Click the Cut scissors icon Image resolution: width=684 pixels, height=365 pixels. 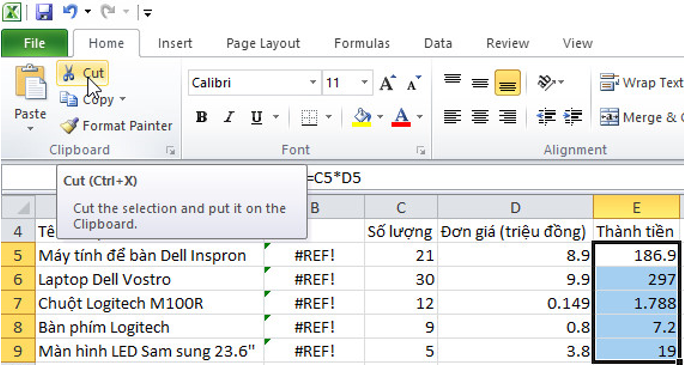[68, 73]
